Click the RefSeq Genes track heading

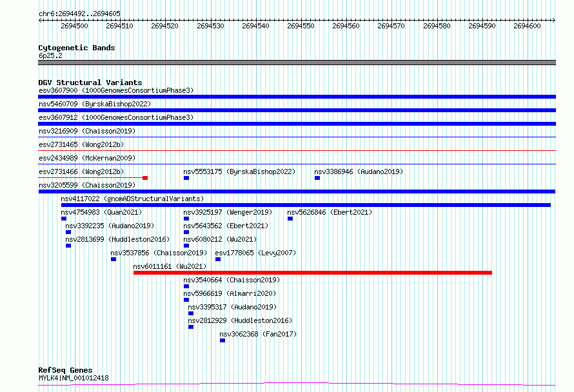click(x=65, y=370)
